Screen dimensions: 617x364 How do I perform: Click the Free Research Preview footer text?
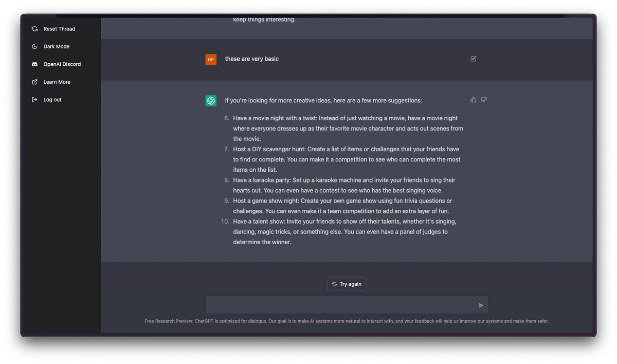click(347, 321)
